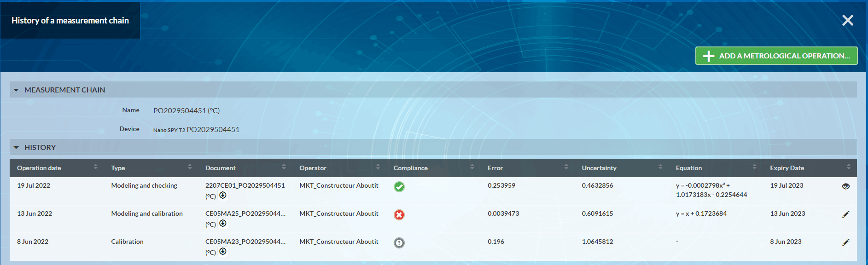Click error value 0.253959

(501, 185)
